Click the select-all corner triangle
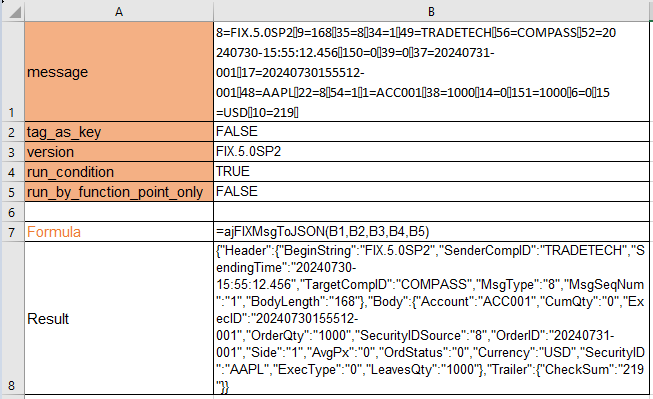The width and height of the screenshot is (653, 399). pyautogui.click(x=15, y=12)
